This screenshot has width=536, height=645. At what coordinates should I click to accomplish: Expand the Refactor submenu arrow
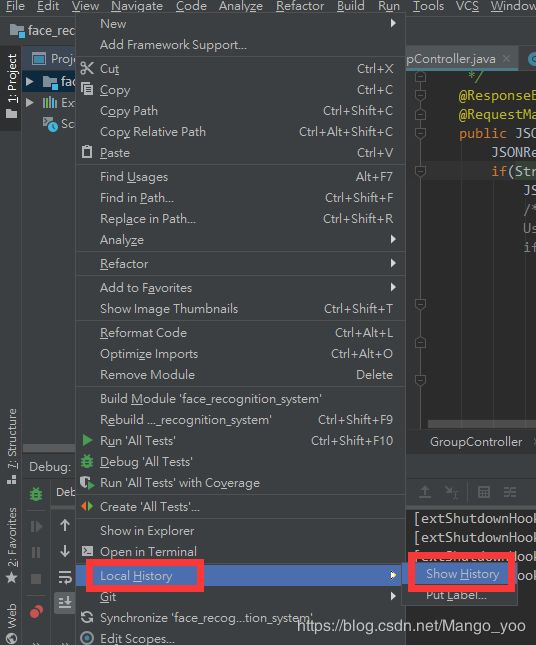393,263
